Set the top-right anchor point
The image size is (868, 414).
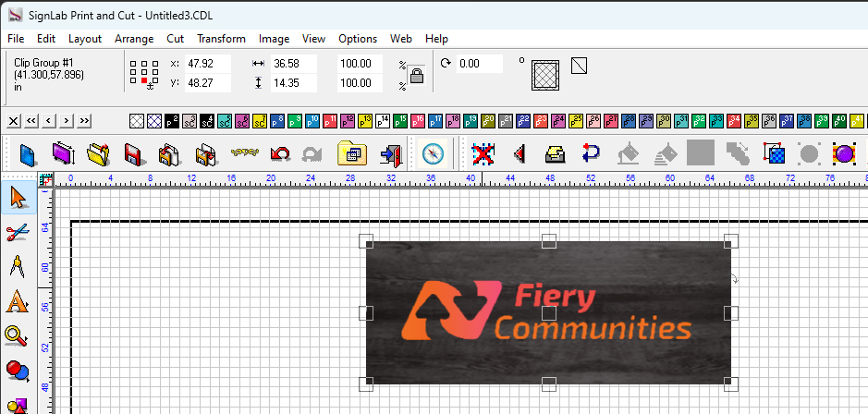[155, 64]
